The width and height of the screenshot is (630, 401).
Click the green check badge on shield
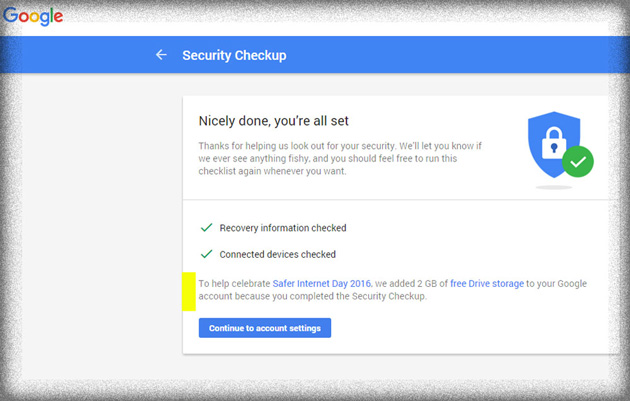pos(577,161)
